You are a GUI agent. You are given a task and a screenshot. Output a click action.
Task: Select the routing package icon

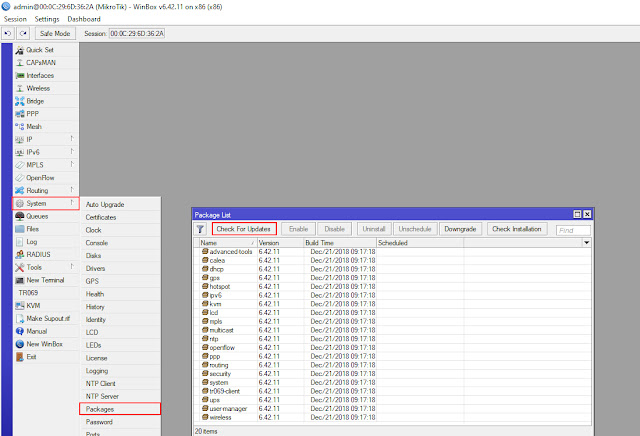pyautogui.click(x=205, y=365)
